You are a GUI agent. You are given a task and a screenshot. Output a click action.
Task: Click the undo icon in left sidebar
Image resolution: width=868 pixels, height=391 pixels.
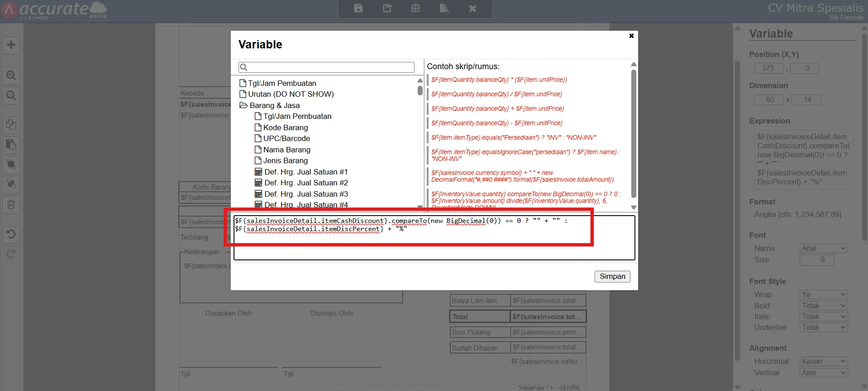tap(11, 234)
